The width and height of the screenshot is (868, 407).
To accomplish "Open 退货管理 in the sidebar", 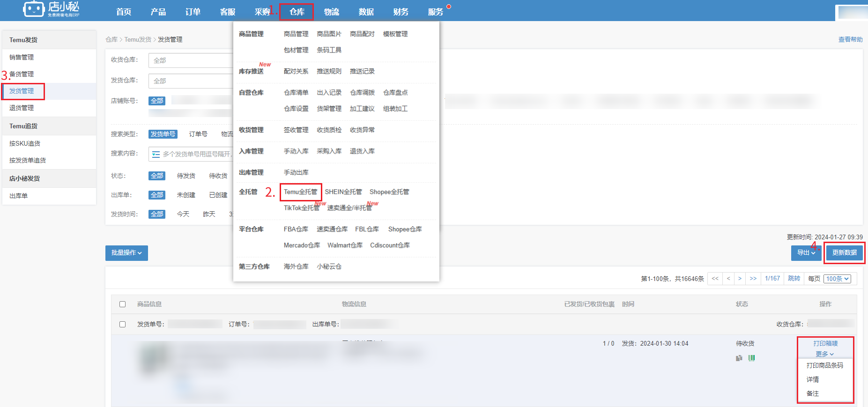I will 22,108.
